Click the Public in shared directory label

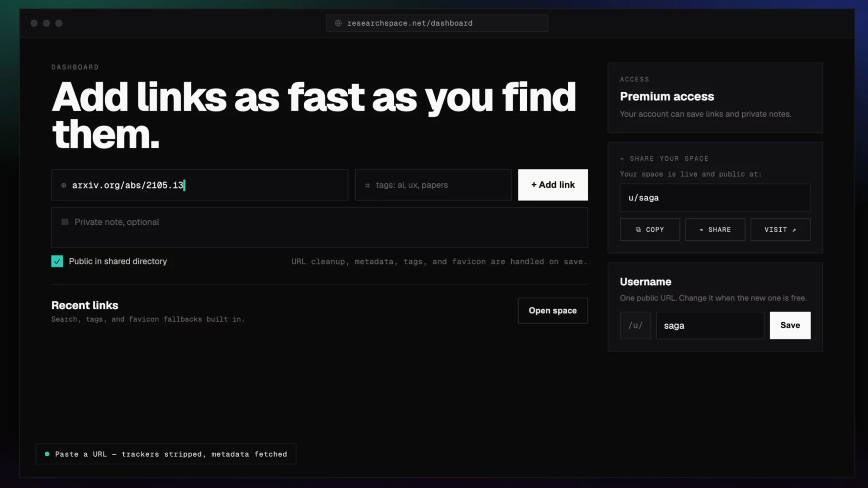click(x=118, y=261)
